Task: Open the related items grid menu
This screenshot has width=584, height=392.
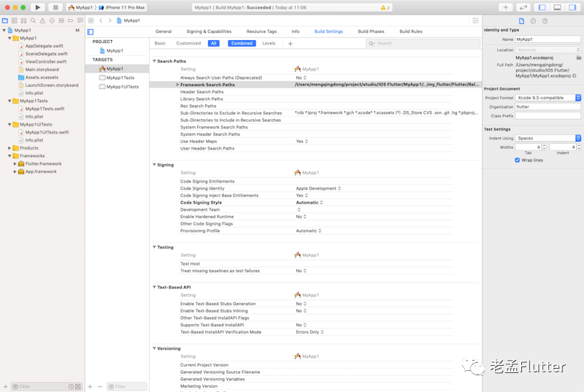Action: point(91,20)
